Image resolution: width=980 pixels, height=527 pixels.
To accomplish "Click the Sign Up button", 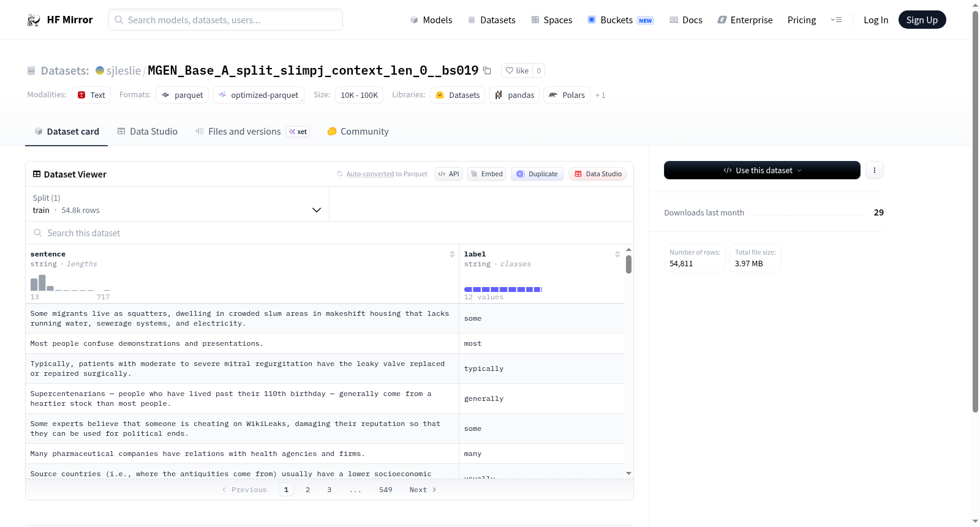I will [922, 20].
